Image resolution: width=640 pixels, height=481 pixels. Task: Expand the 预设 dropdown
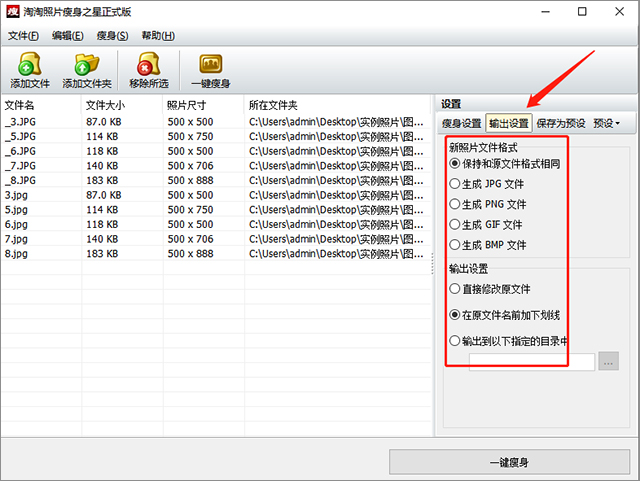[606, 124]
